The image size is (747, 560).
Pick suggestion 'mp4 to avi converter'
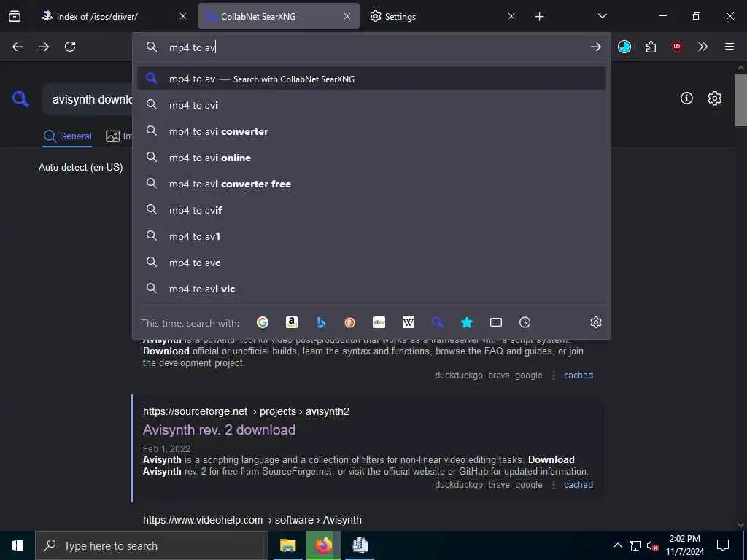click(x=371, y=131)
